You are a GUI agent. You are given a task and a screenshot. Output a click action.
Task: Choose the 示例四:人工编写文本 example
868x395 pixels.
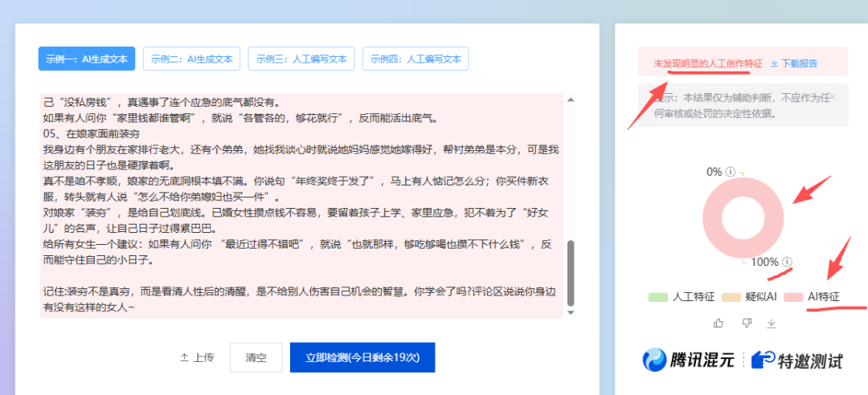pos(416,59)
